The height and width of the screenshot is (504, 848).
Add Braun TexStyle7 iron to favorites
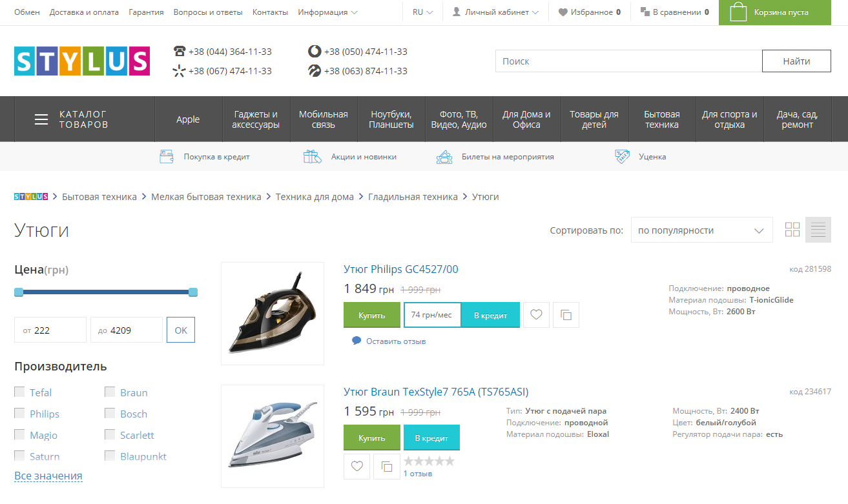point(357,466)
